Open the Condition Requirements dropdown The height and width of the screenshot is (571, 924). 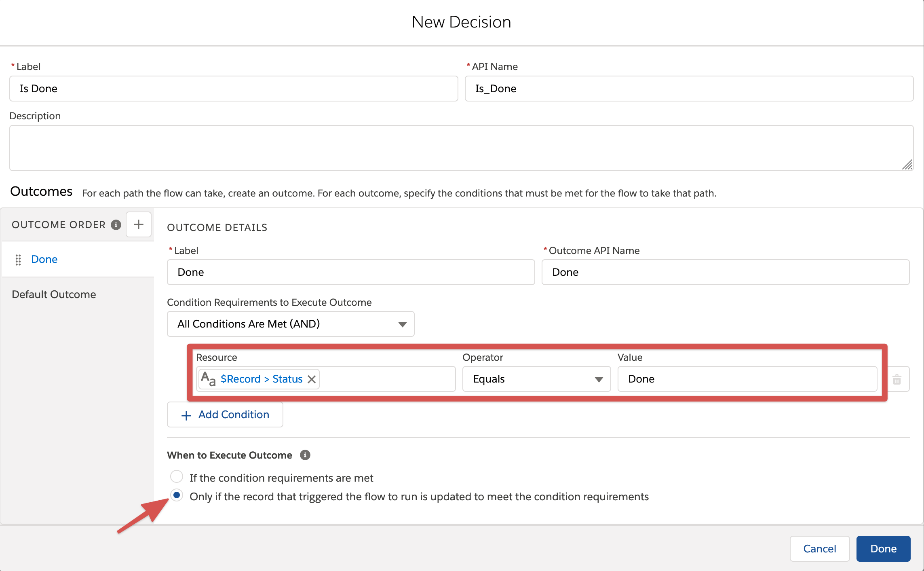pyautogui.click(x=290, y=324)
